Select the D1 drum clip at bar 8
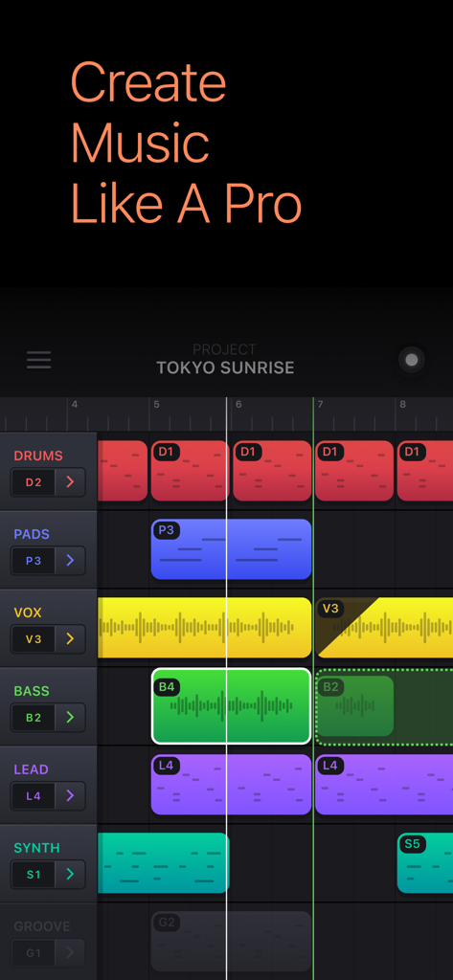 (x=425, y=471)
